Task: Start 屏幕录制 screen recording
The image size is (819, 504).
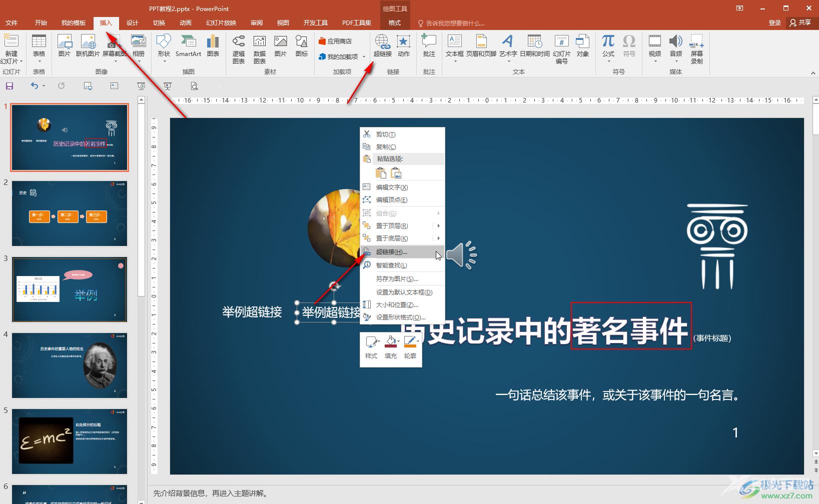Action: [x=696, y=49]
